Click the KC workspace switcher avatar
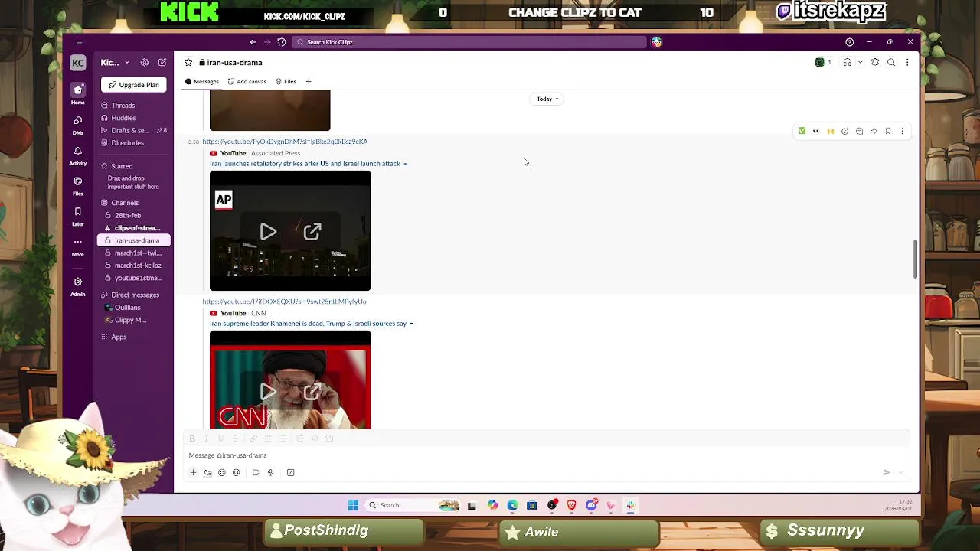This screenshot has width=980, height=551. [77, 63]
